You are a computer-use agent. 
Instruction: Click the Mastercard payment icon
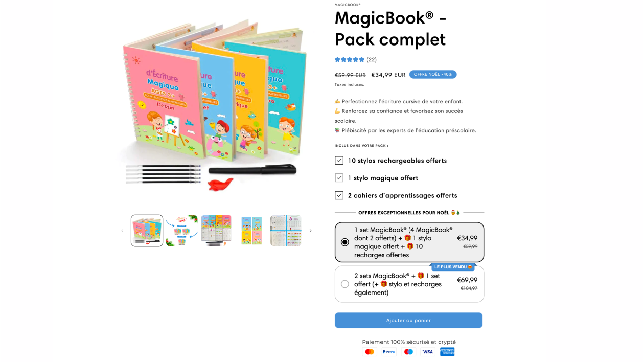(x=370, y=352)
